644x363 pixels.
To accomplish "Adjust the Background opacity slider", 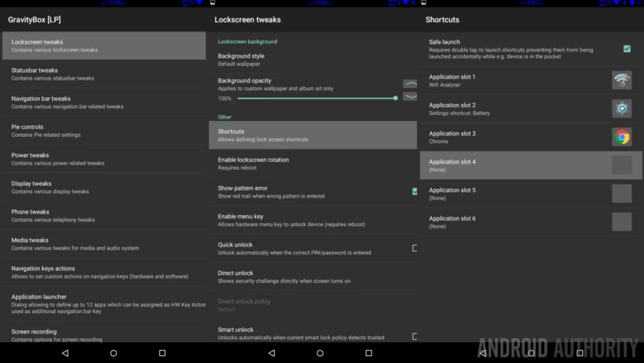I will coord(316,98).
